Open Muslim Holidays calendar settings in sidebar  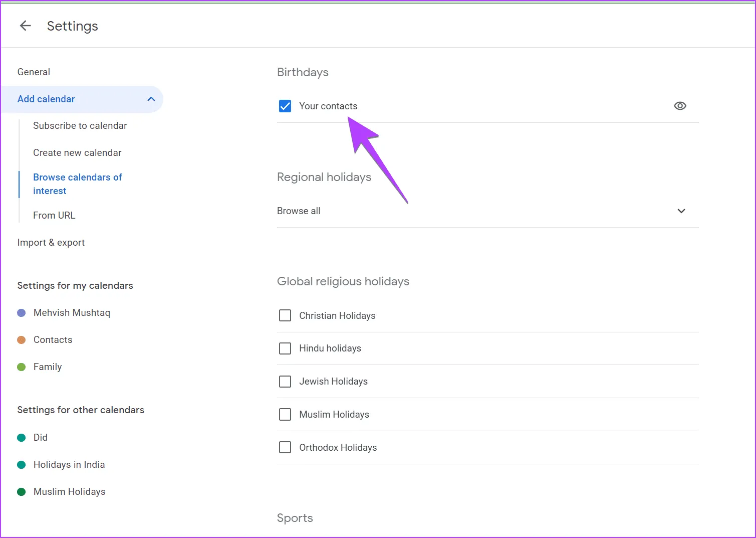tap(69, 492)
